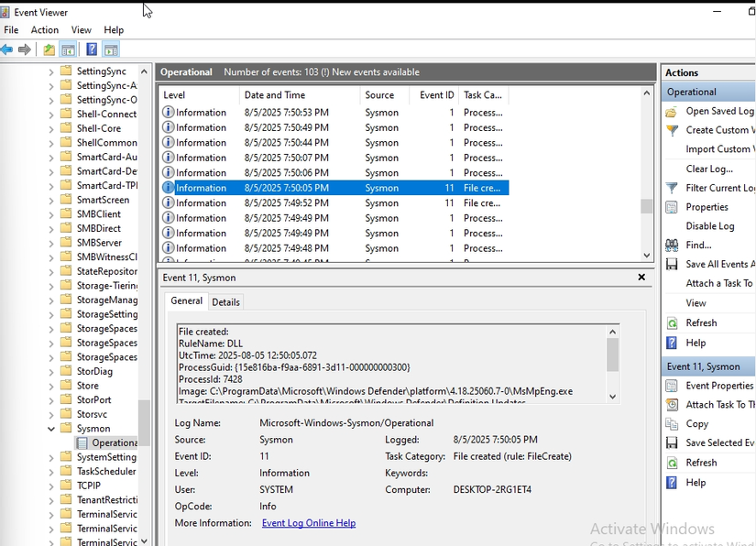This screenshot has width=756, height=546.
Task: Click the Forward arrow toolbar icon
Action: [x=25, y=49]
